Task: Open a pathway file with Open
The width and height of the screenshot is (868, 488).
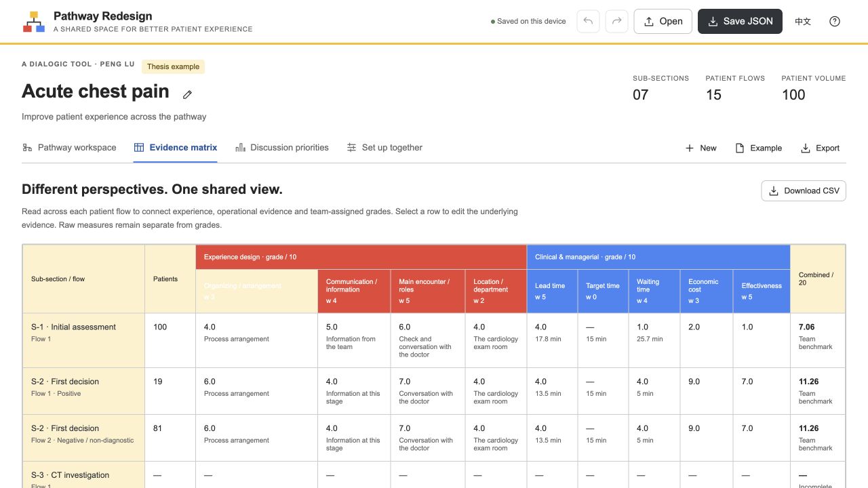Action: point(663,21)
